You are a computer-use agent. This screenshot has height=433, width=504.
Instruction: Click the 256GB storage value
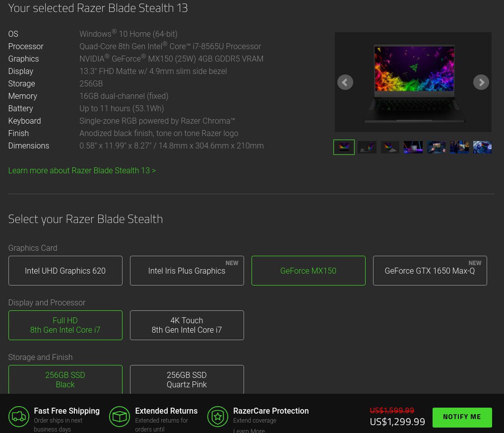tap(91, 83)
